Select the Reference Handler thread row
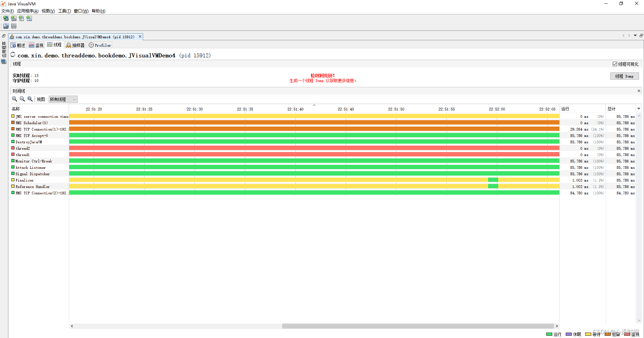 click(x=323, y=186)
